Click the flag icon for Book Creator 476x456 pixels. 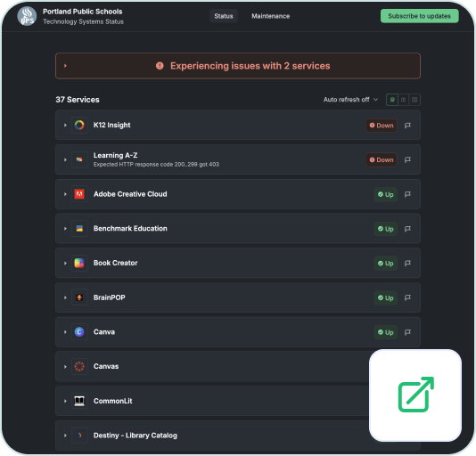pyautogui.click(x=407, y=263)
